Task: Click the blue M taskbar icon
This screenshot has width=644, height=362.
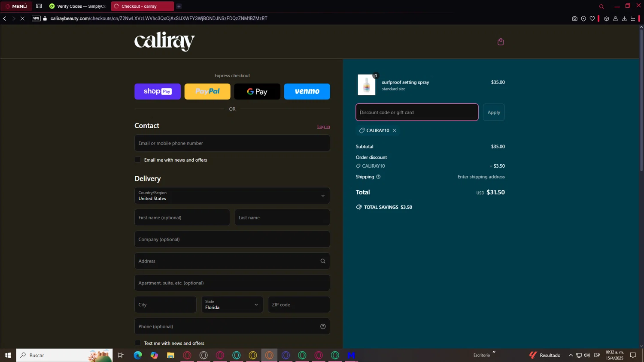Action: point(352,355)
